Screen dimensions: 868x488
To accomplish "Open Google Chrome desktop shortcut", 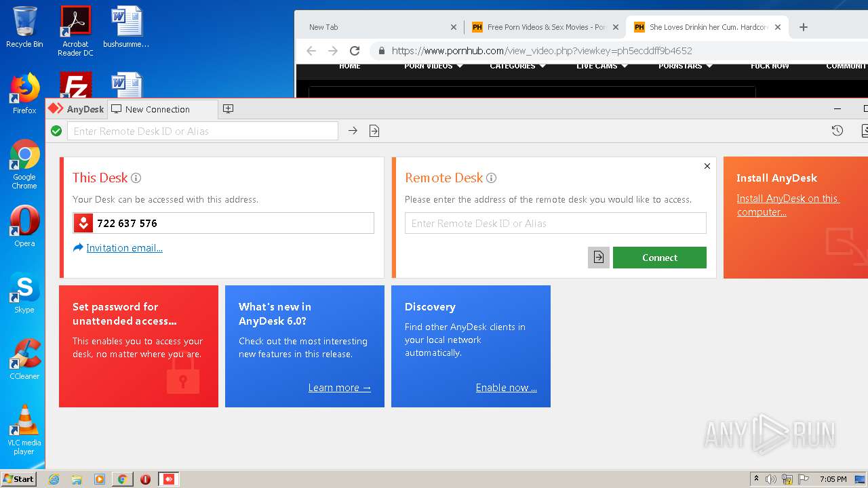I will 24,165.
